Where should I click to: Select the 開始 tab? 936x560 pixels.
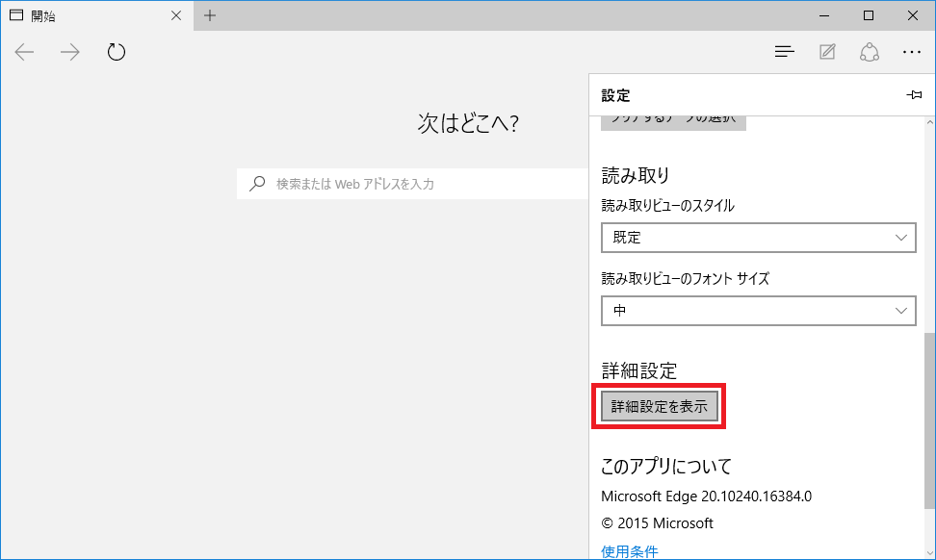[87, 15]
